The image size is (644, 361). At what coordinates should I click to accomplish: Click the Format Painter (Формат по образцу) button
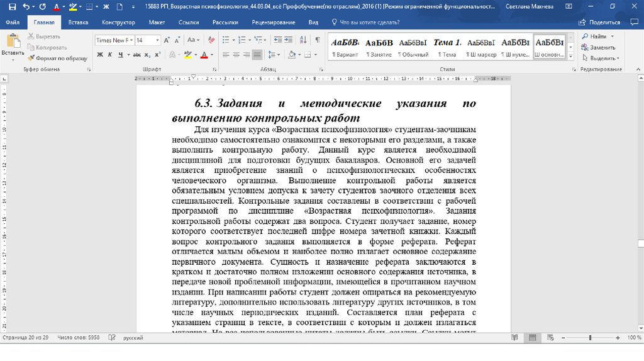tap(57, 57)
